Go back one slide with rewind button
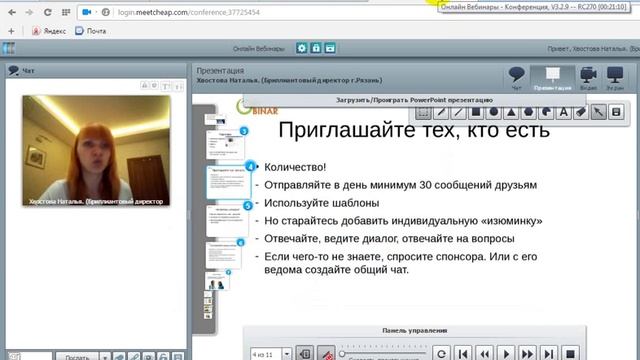 (x=484, y=354)
